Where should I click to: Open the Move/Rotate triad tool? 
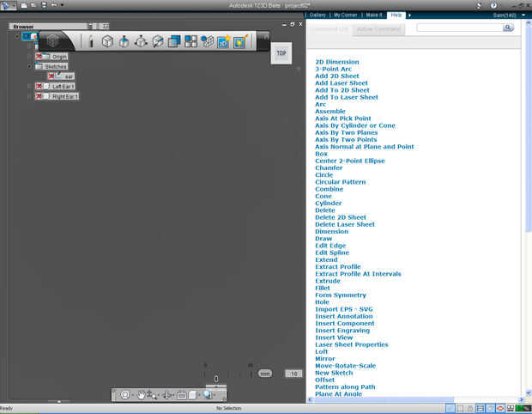141,41
